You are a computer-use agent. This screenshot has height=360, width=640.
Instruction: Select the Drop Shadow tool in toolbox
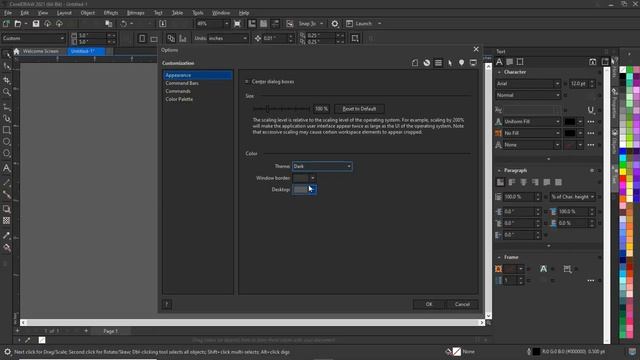(7, 209)
